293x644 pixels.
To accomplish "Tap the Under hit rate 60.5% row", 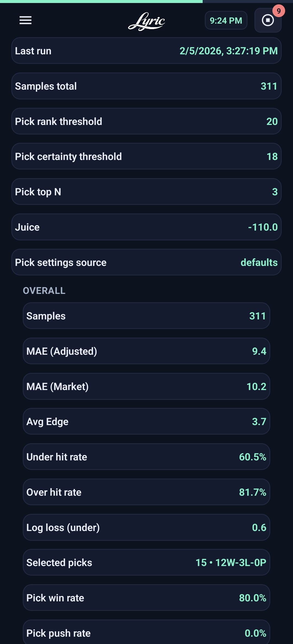I will [146, 457].
